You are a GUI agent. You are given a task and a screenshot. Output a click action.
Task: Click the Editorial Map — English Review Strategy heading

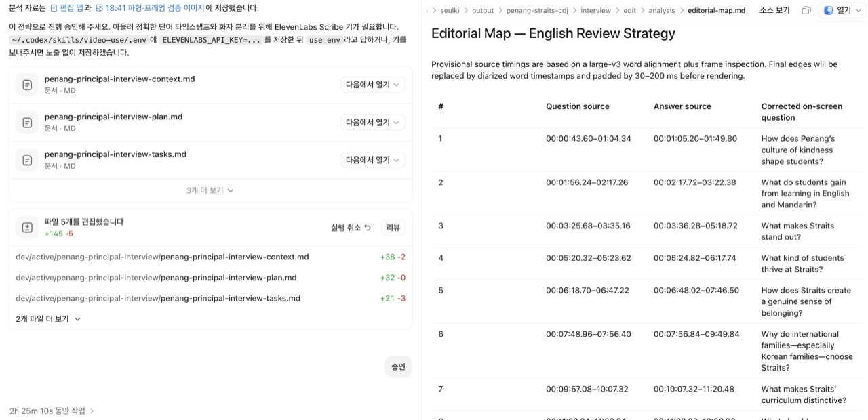553,33
